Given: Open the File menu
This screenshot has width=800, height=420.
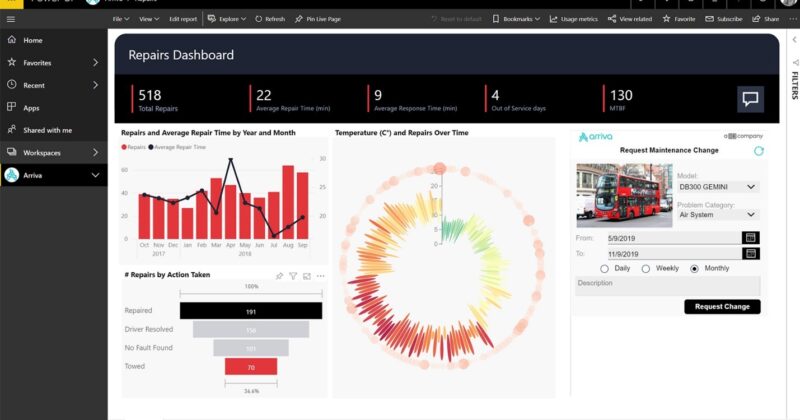Looking at the screenshot, I should pos(121,19).
